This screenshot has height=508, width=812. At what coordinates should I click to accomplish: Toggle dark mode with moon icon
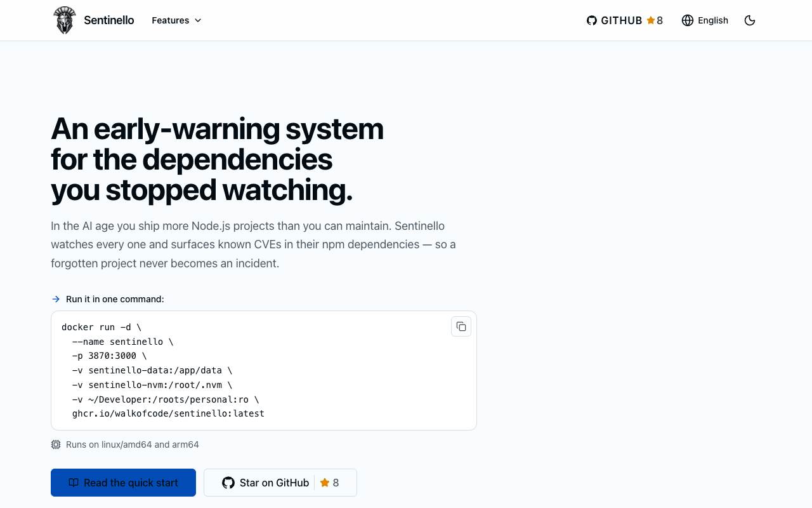pyautogui.click(x=750, y=20)
